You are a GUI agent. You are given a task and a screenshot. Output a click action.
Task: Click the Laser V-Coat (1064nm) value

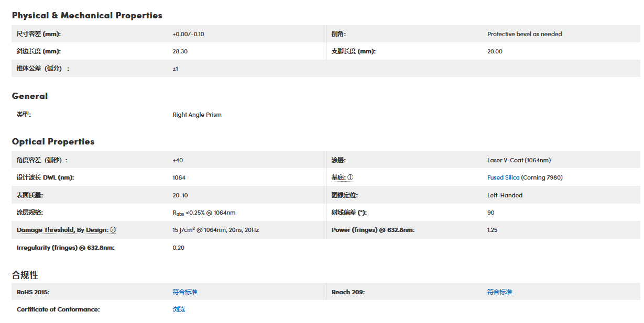[x=519, y=160]
